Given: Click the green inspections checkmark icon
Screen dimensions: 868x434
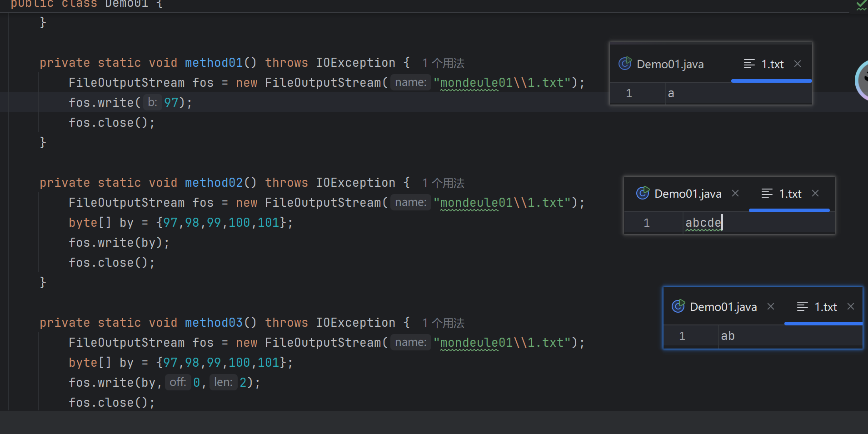Looking at the screenshot, I should pos(861,5).
